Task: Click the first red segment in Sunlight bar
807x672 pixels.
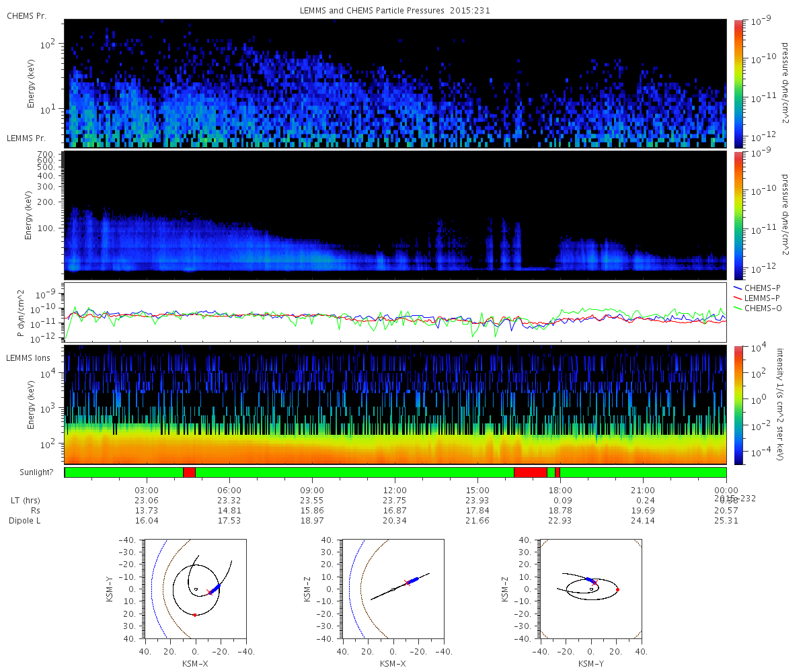Action: coord(189,472)
